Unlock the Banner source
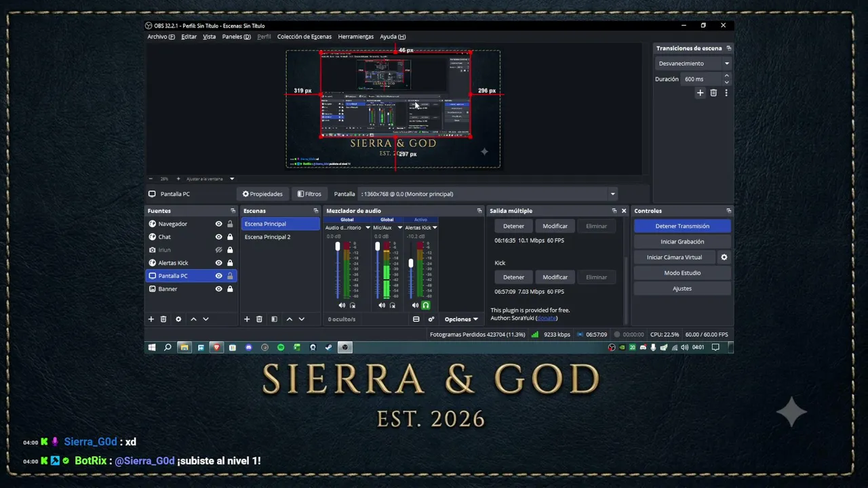This screenshot has height=488, width=868. click(x=230, y=289)
